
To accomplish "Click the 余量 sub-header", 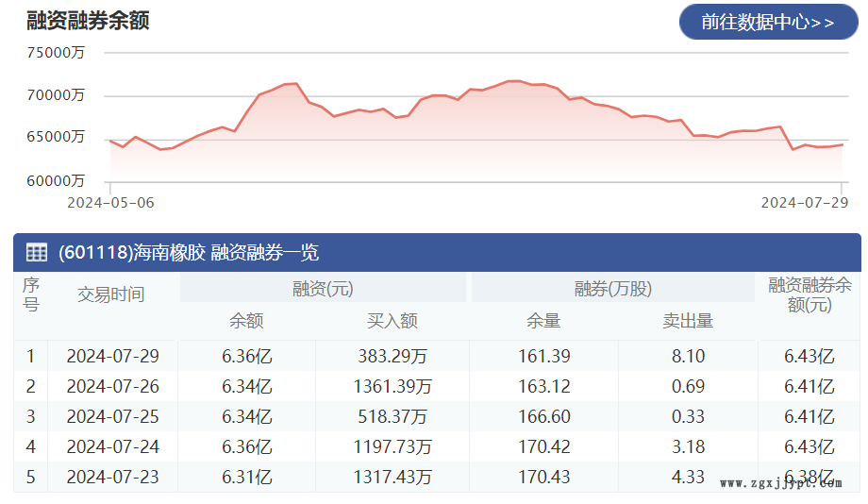I will click(x=543, y=321).
